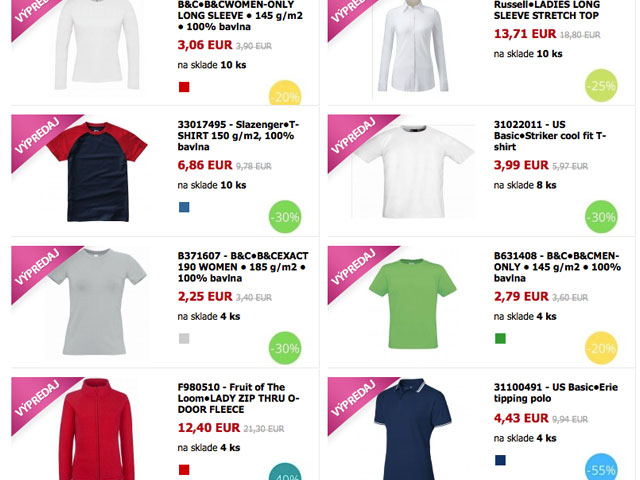Click the Výpredaj ribbon on the green T-shirt
The width and height of the screenshot is (640, 480).
point(355,269)
